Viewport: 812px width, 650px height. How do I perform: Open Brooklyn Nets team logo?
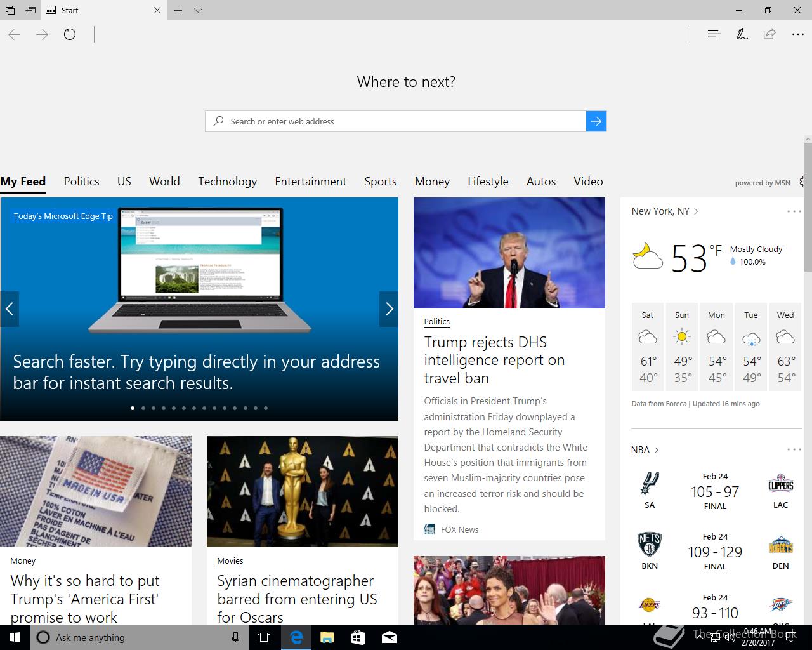[650, 545]
